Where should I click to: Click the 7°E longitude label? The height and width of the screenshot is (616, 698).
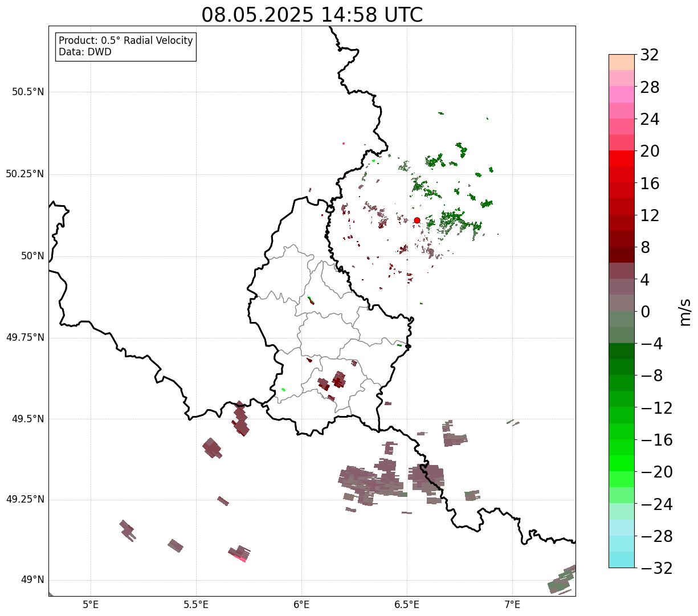(512, 604)
